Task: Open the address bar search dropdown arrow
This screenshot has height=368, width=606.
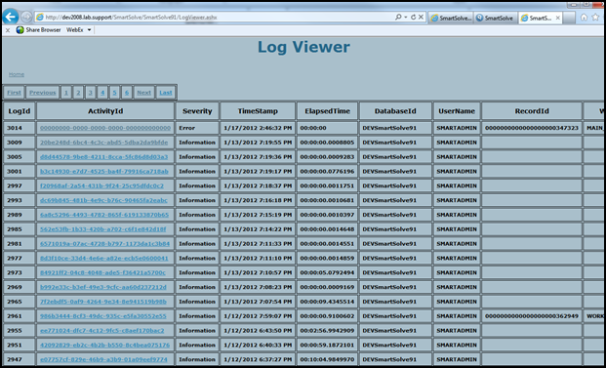Action: 405,17
